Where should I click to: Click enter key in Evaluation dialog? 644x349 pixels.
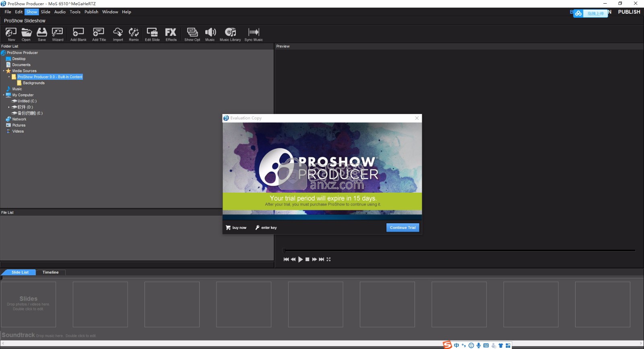pyautogui.click(x=266, y=228)
